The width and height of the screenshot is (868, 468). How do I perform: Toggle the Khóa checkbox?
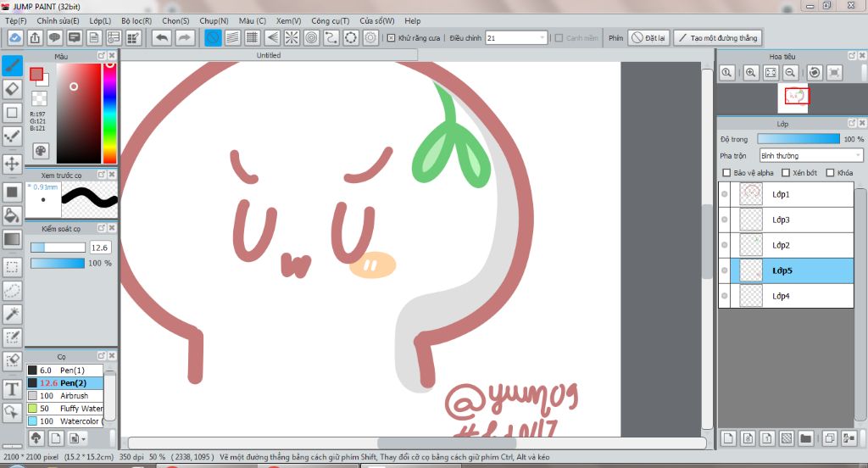pos(831,173)
